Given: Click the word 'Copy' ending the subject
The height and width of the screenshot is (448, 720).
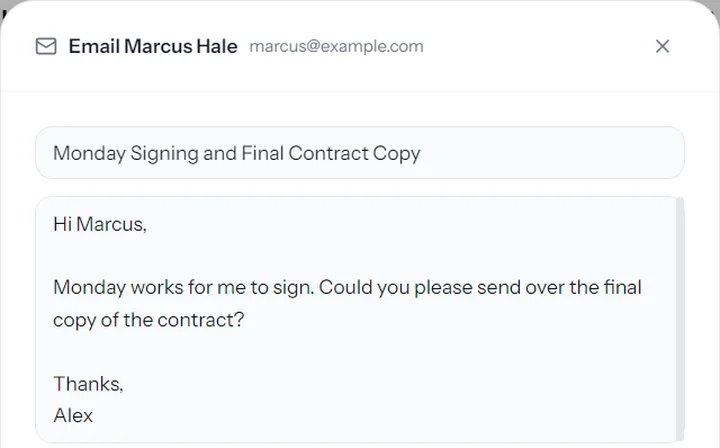Looking at the screenshot, I should 396,154.
